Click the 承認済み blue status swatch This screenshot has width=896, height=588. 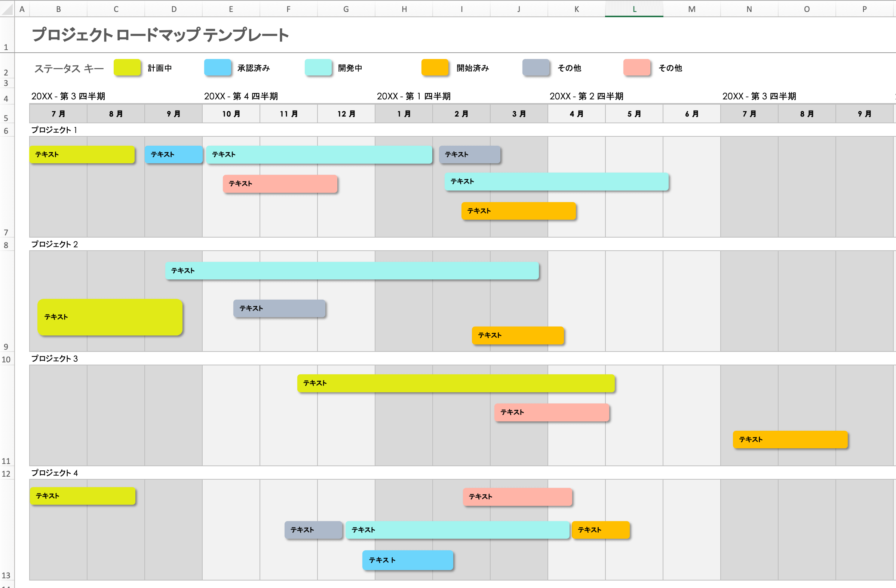(217, 68)
